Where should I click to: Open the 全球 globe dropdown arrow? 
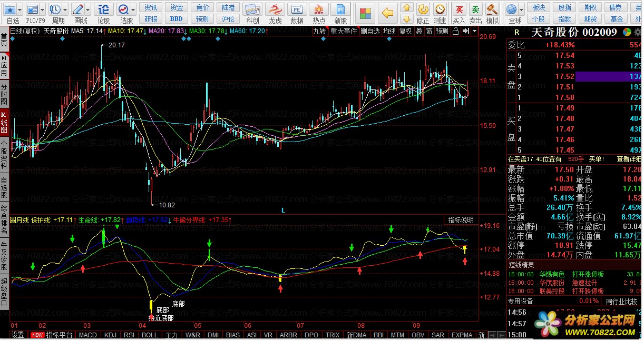tap(522, 9)
